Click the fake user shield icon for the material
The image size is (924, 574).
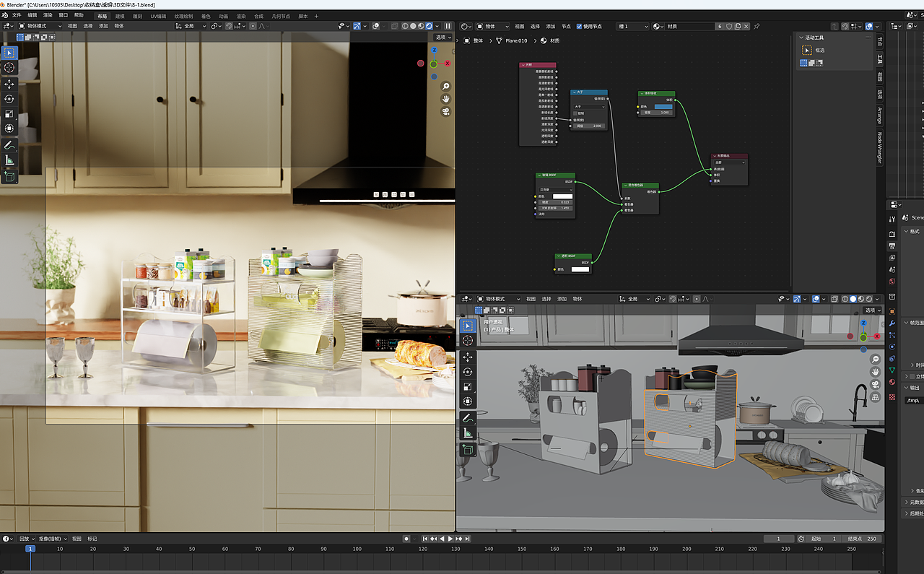(x=729, y=26)
